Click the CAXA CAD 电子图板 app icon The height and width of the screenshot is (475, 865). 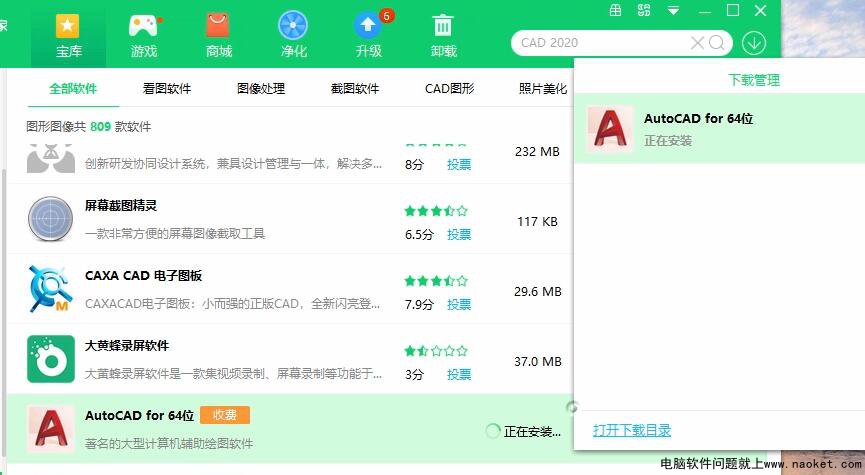tap(51, 289)
